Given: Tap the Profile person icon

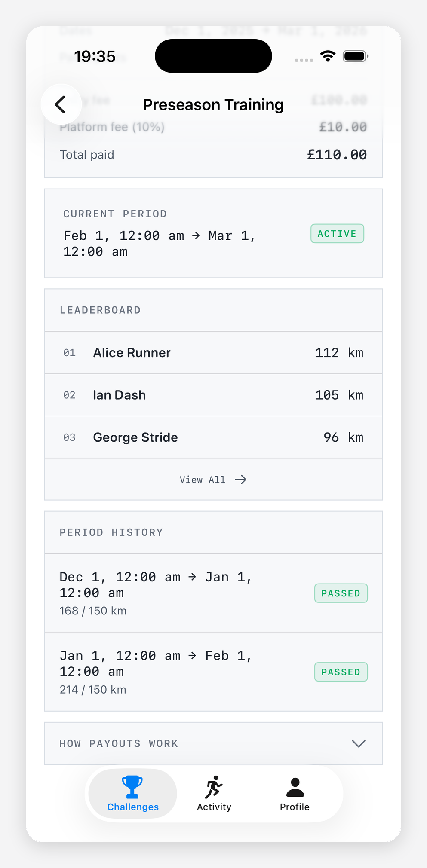Looking at the screenshot, I should [295, 787].
